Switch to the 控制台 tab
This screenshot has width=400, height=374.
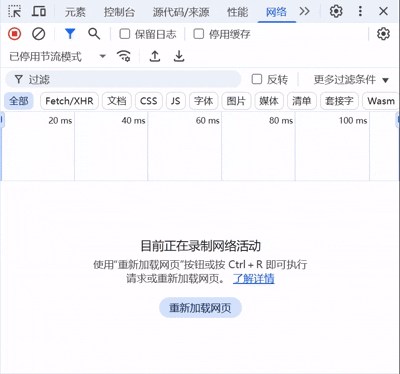pos(119,12)
